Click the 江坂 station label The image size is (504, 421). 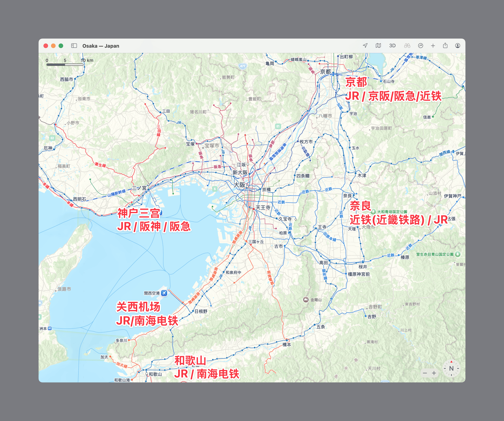point(241,165)
